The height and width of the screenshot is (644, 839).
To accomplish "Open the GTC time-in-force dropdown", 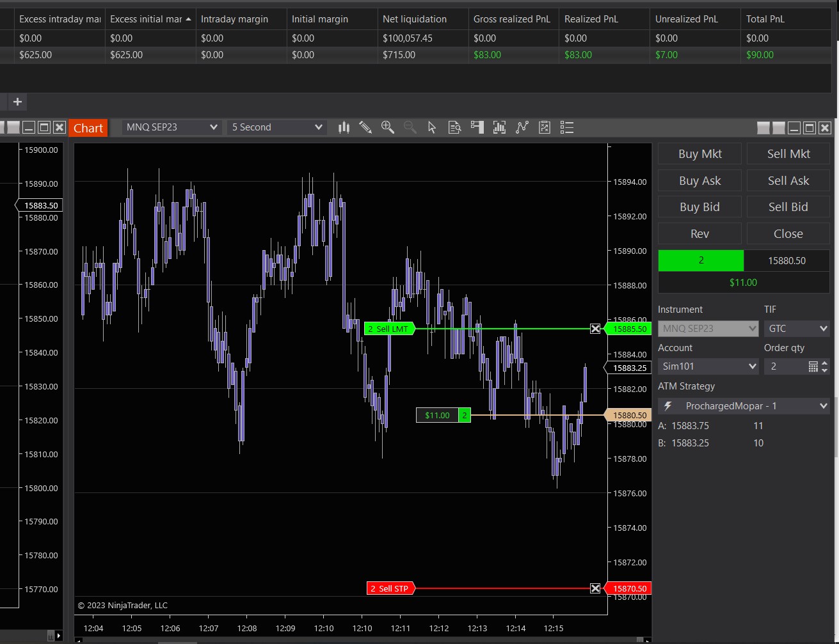I will (796, 329).
